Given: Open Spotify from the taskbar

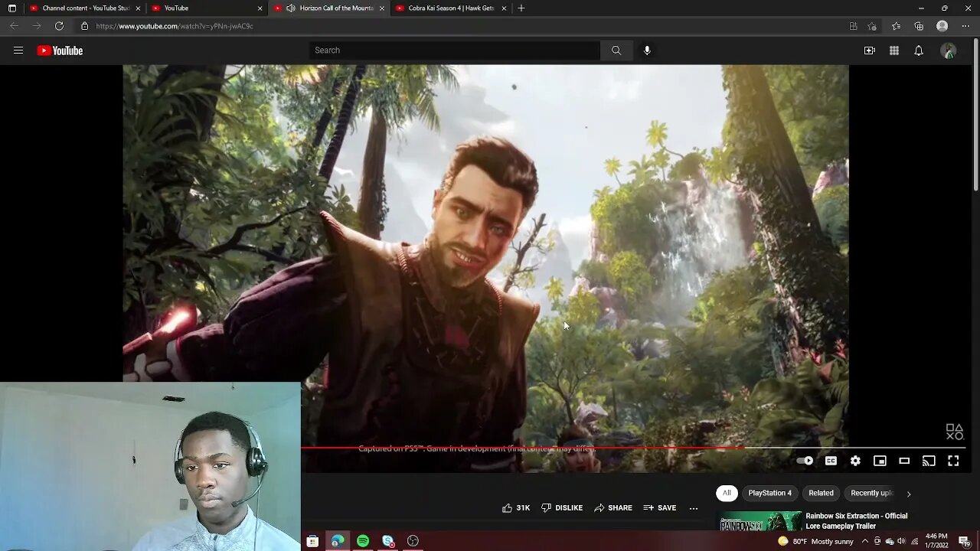Looking at the screenshot, I should (363, 541).
